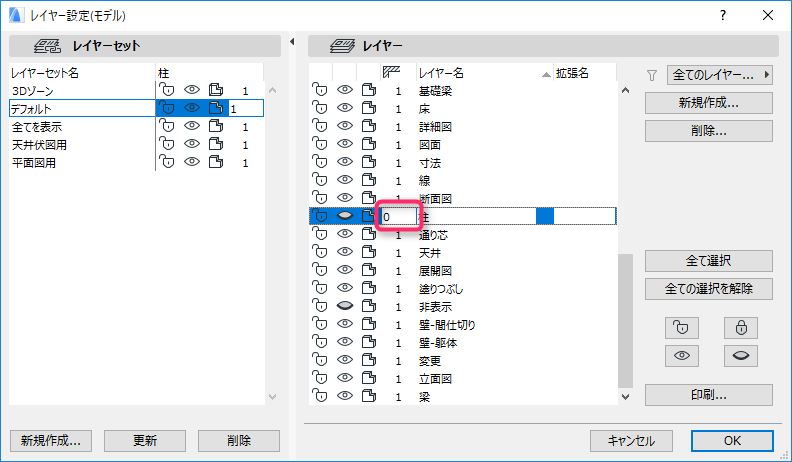Click the OK button

tap(732, 441)
